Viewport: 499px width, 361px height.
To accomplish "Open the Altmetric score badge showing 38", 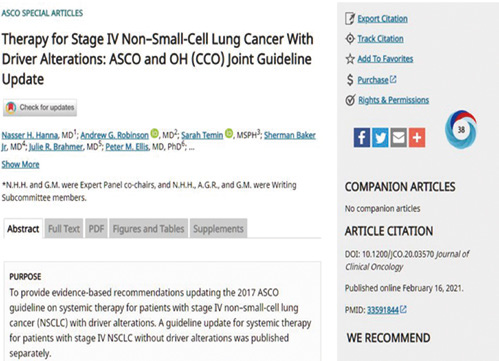I will tap(461, 130).
